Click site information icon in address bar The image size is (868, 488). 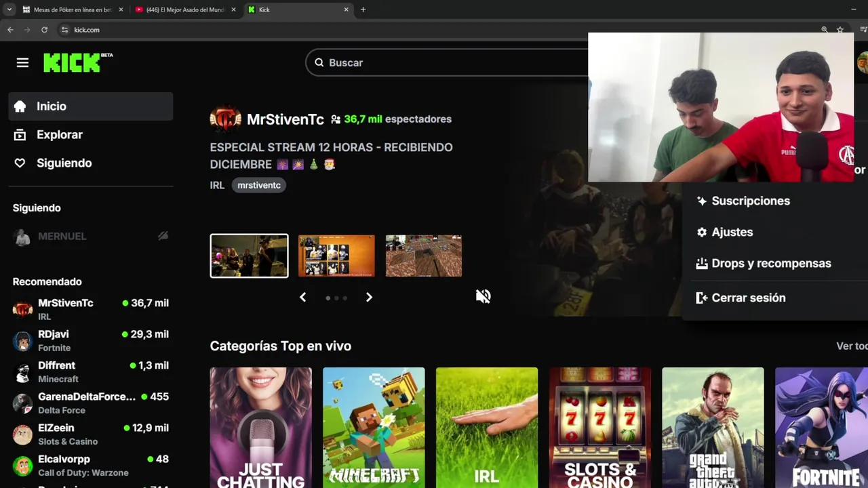point(65,30)
